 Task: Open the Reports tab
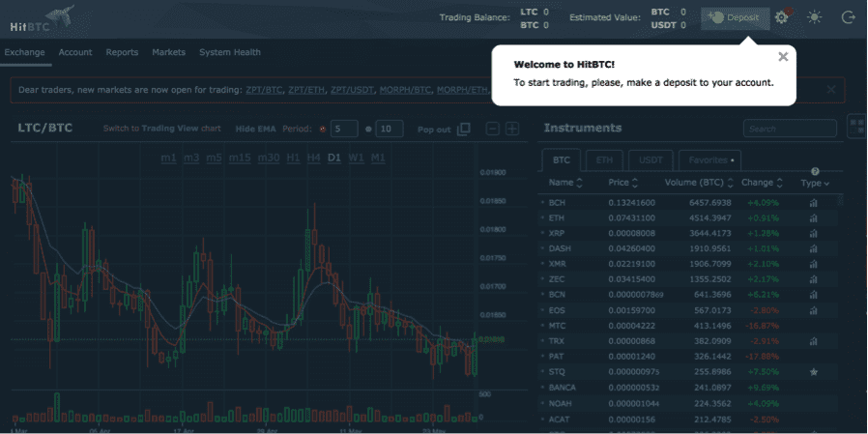tap(122, 52)
